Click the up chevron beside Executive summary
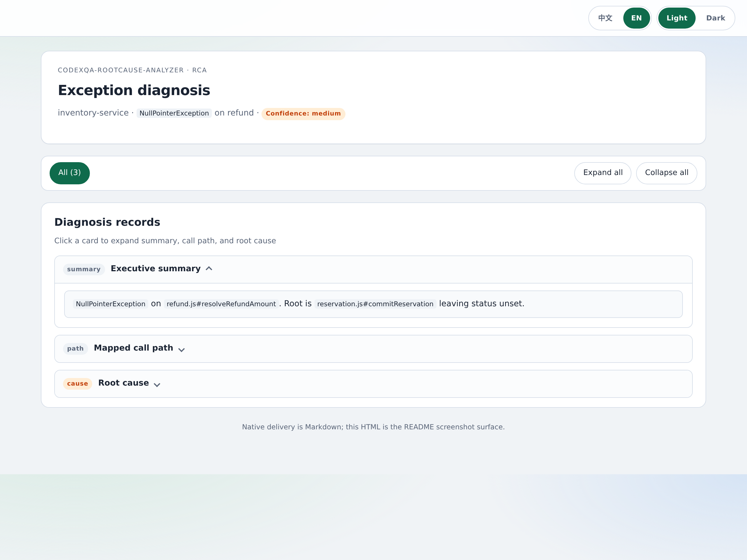The width and height of the screenshot is (747, 560). tap(209, 268)
